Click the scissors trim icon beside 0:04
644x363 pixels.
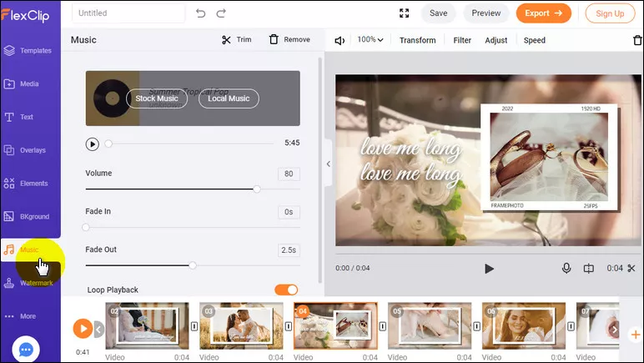tap(631, 268)
